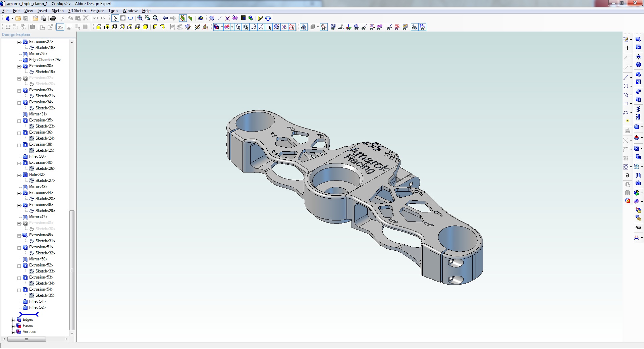
Task: Go to the Previous View arrow
Action: [165, 18]
